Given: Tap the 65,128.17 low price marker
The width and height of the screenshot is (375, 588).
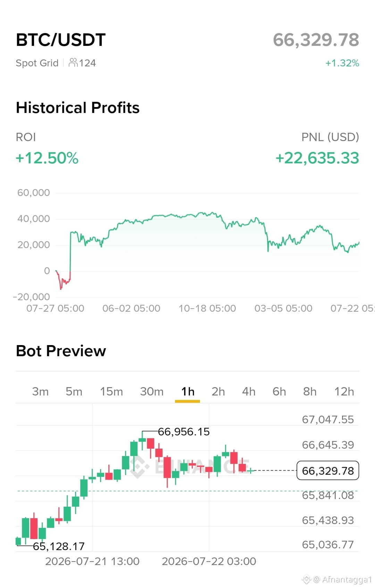Looking at the screenshot, I should pos(59,546).
